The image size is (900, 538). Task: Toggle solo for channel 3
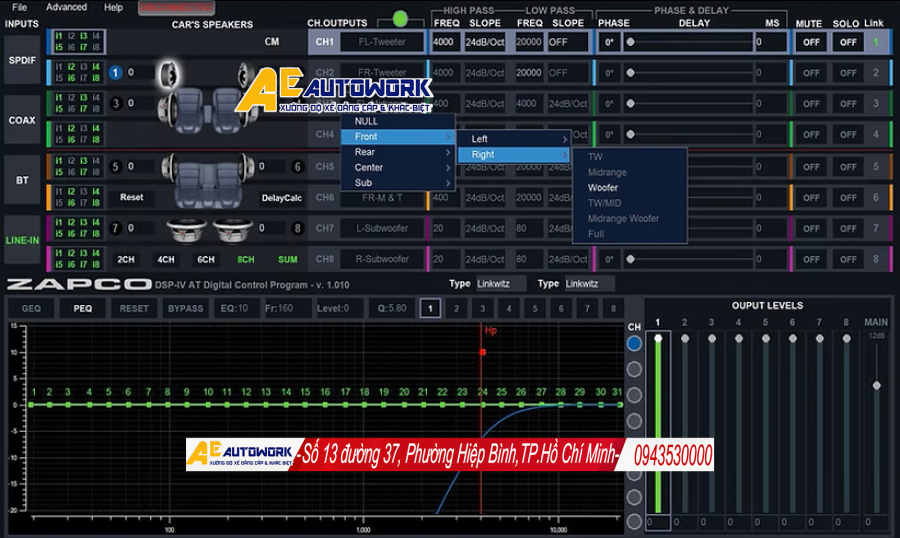[848, 104]
